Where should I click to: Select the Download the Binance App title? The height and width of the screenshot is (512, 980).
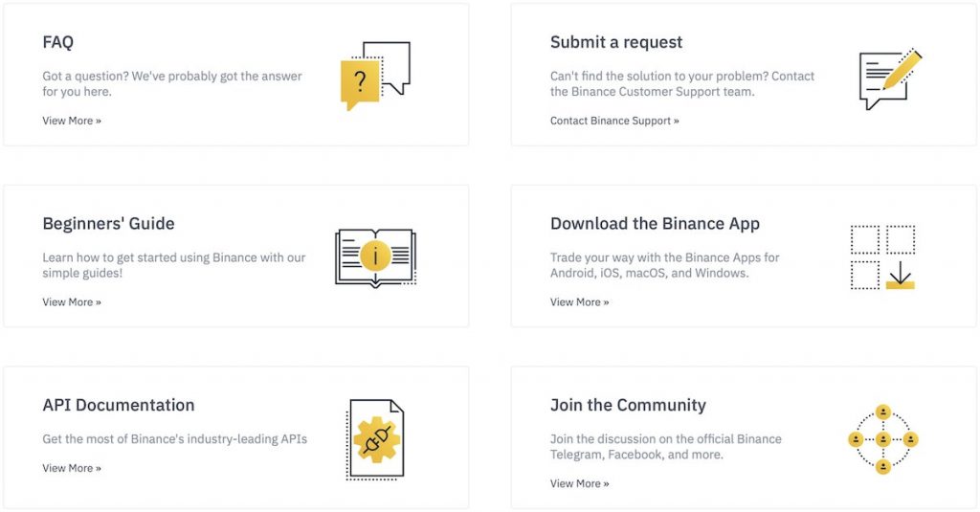click(655, 223)
